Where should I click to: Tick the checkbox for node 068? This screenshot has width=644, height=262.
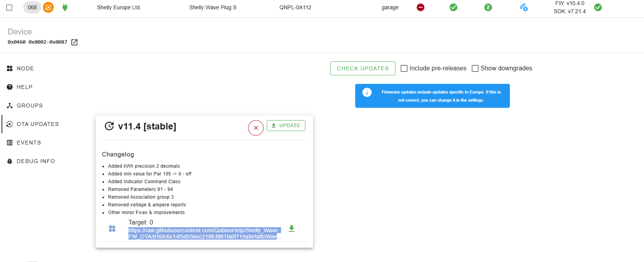click(x=9, y=7)
